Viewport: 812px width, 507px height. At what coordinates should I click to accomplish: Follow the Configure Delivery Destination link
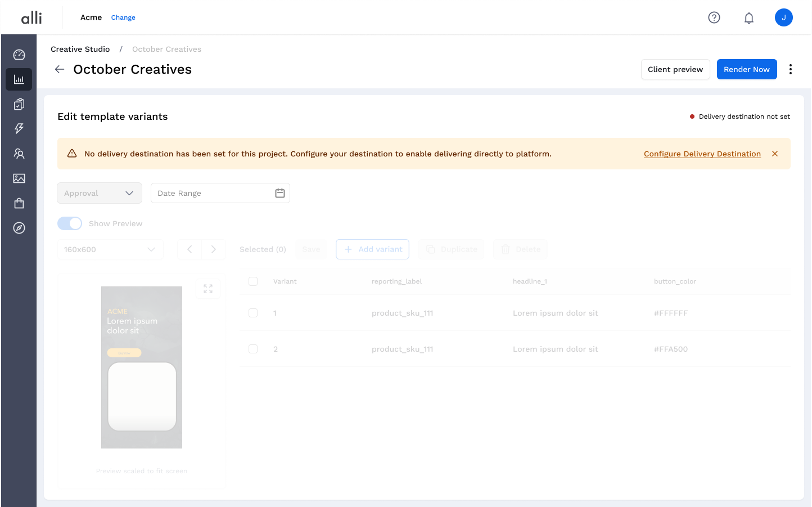point(702,154)
